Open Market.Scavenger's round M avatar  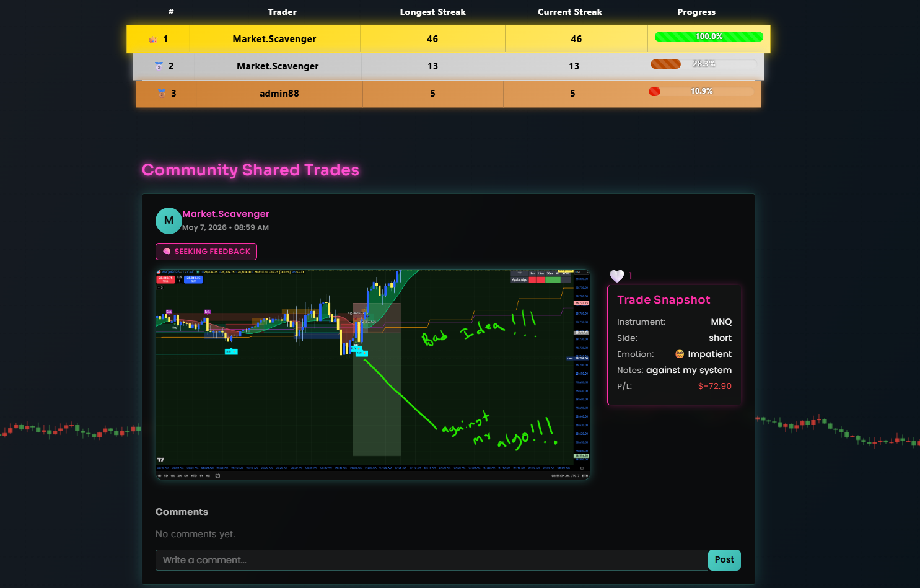pos(169,221)
